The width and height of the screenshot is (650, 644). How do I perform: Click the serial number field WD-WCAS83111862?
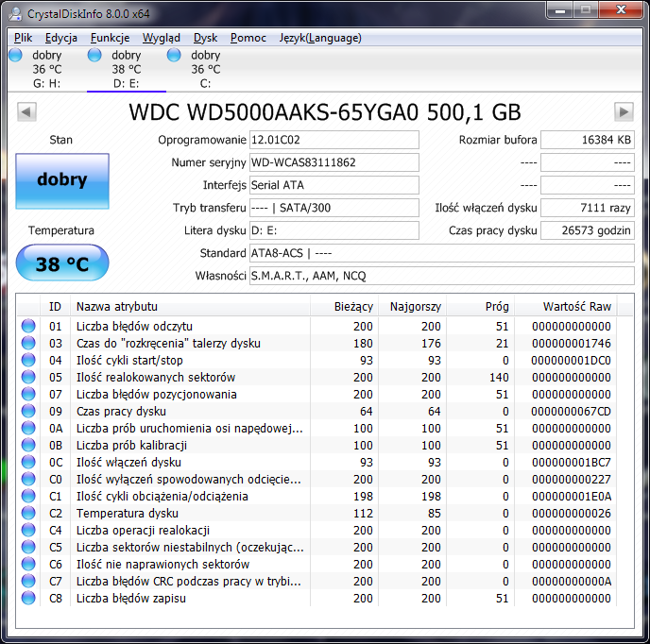click(x=334, y=162)
